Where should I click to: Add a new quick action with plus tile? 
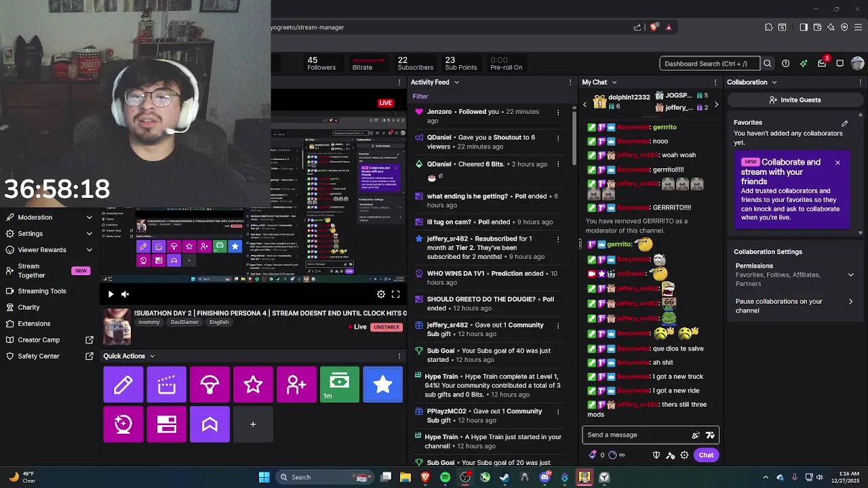[x=253, y=424]
